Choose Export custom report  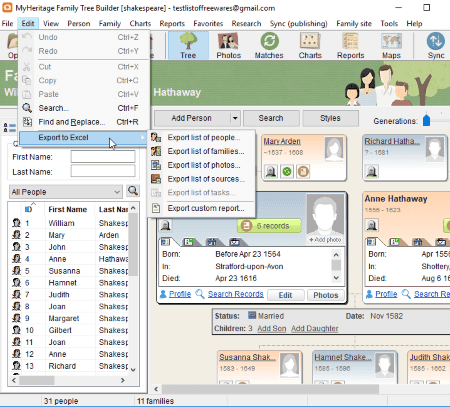tap(206, 208)
